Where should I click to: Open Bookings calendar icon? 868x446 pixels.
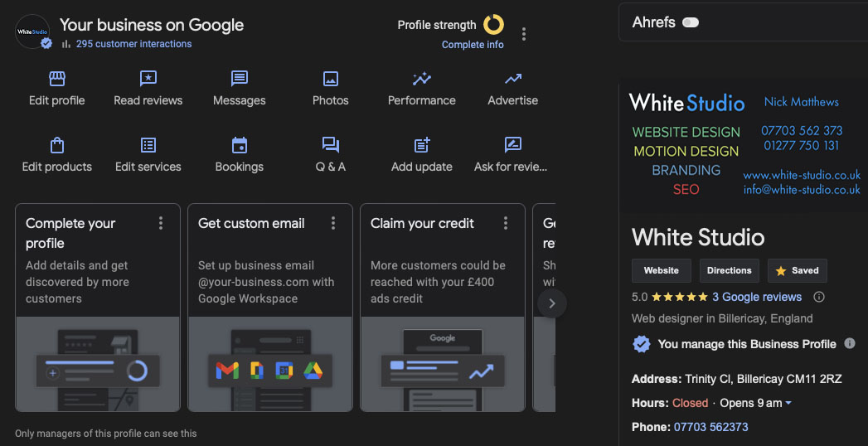[x=239, y=145]
